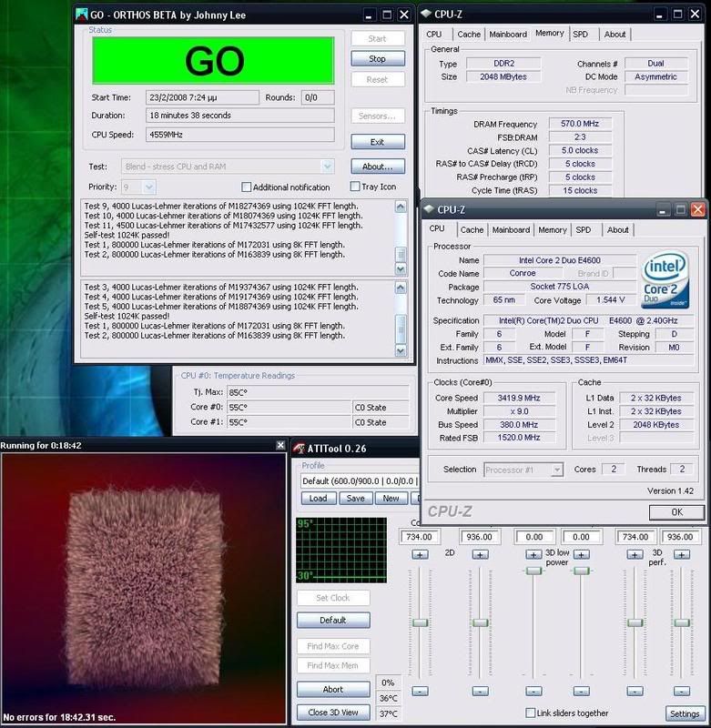This screenshot has width=711, height=728.
Task: Click the ATITool temperature graph
Action: pyautogui.click(x=341, y=551)
